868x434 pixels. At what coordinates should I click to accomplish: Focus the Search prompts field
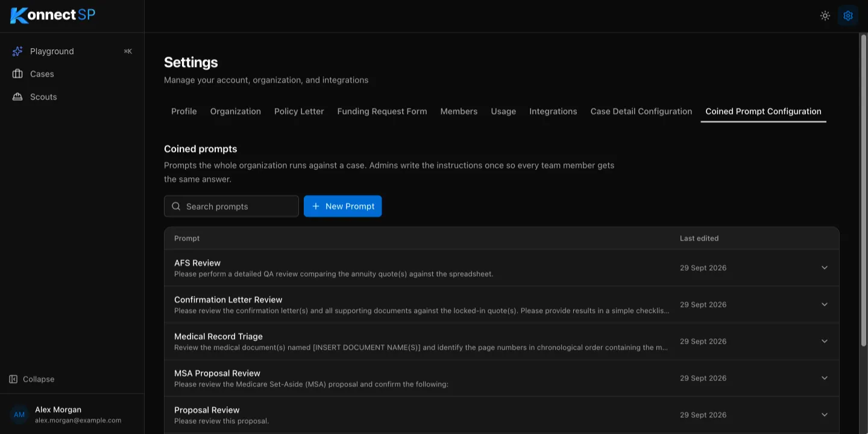coord(231,206)
